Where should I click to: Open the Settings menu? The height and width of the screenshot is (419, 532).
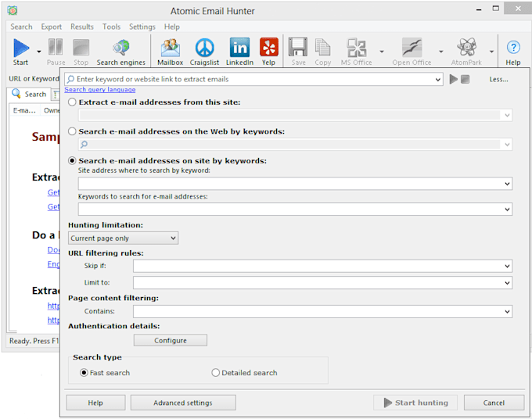[142, 27]
